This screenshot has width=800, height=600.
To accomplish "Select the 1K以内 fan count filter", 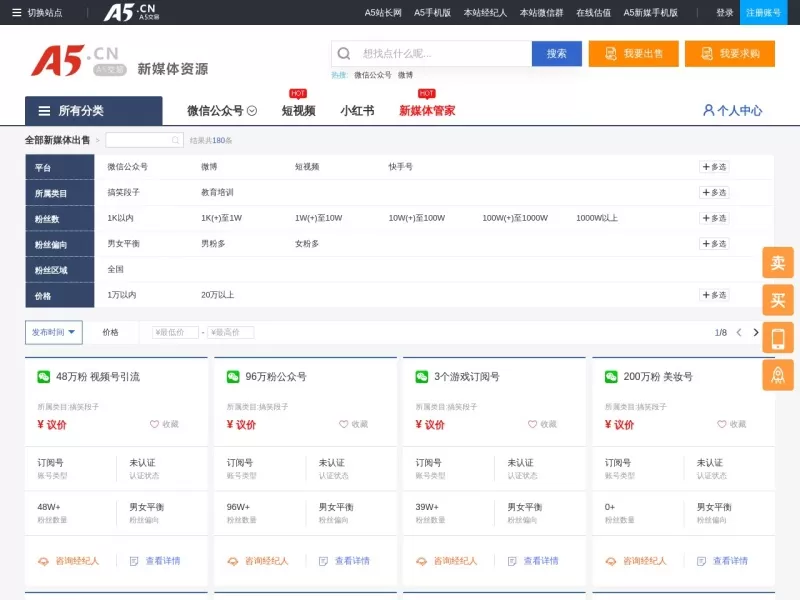I will pyautogui.click(x=120, y=217).
